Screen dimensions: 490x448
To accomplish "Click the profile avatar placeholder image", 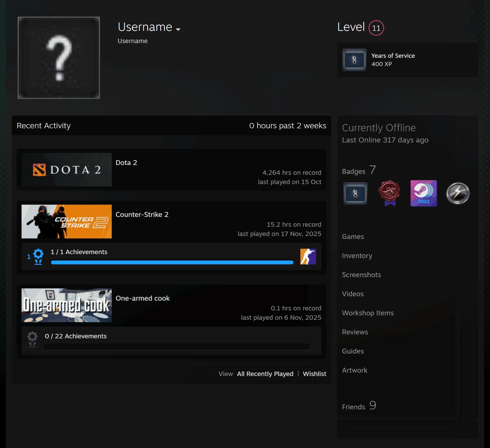I will pos(59,58).
